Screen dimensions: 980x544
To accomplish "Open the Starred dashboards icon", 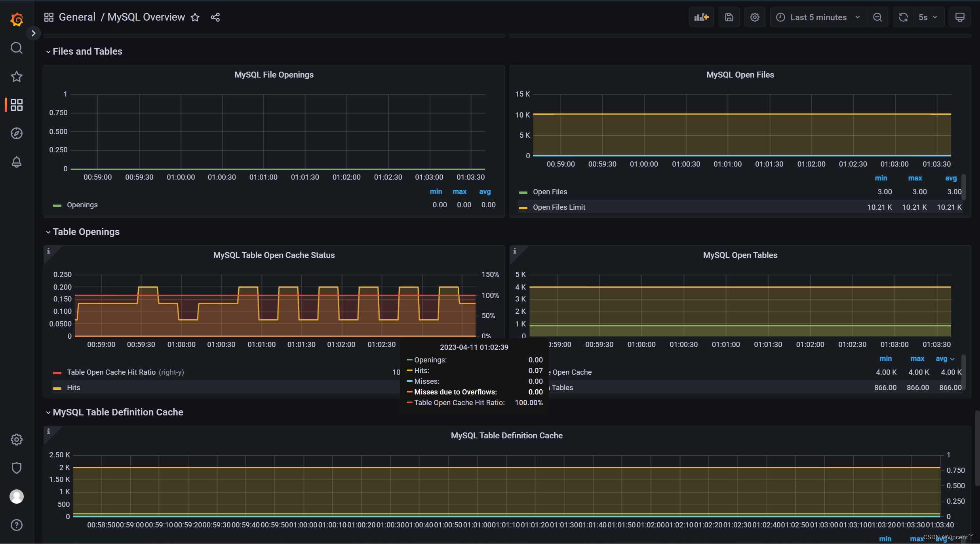I will tap(17, 76).
